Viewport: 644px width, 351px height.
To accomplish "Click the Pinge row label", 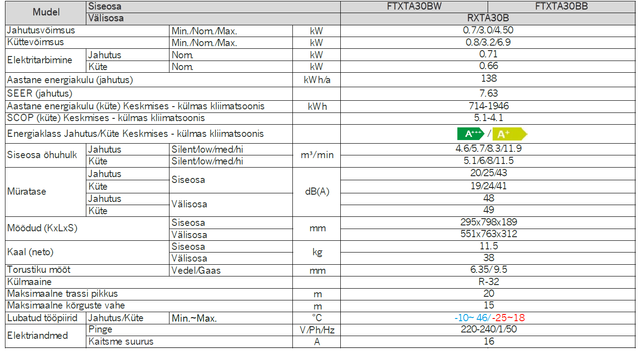I will pos(100,329).
